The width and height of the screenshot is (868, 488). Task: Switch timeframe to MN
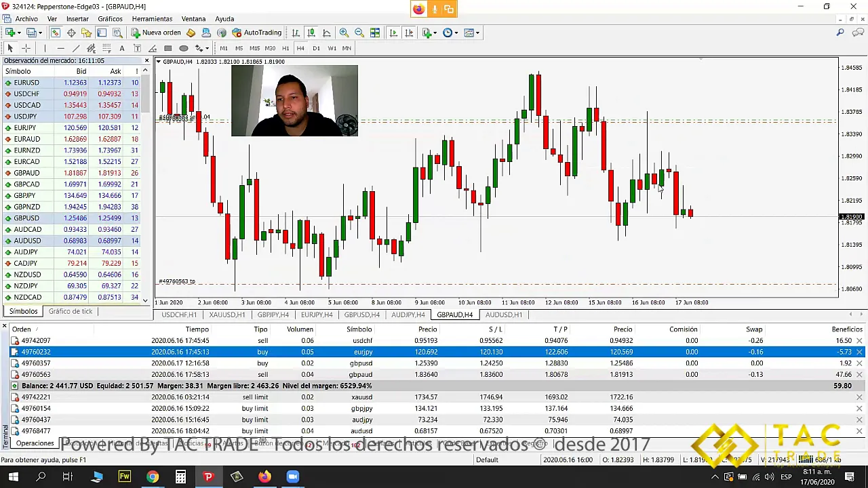click(347, 48)
